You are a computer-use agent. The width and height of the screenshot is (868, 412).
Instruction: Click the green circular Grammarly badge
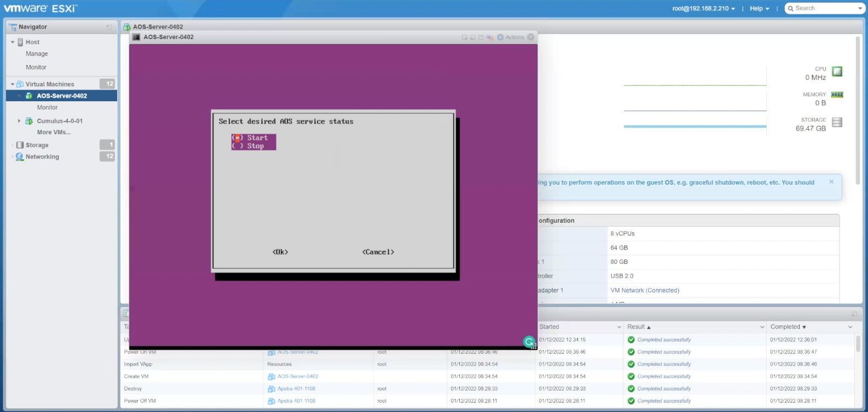click(529, 342)
